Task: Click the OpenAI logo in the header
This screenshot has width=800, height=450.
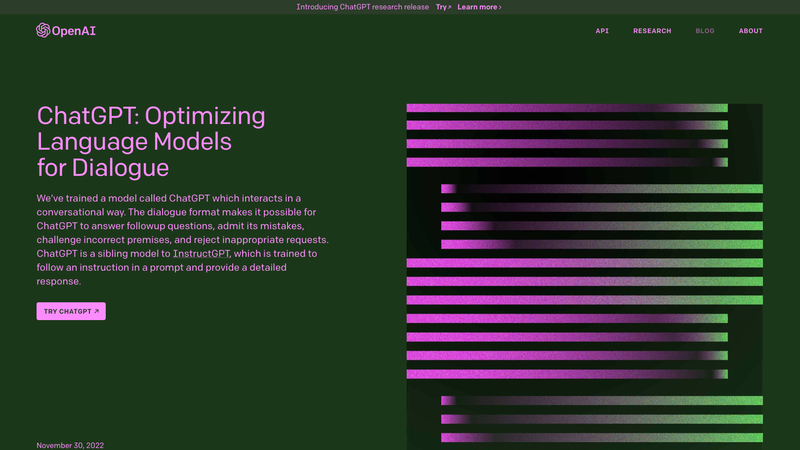Action: [x=66, y=31]
